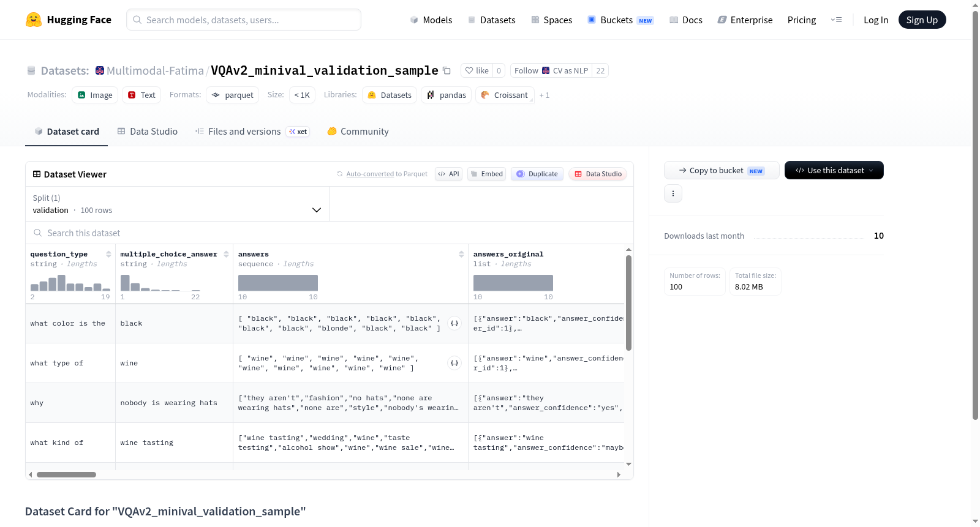Open the validation split dropdown

177,204
